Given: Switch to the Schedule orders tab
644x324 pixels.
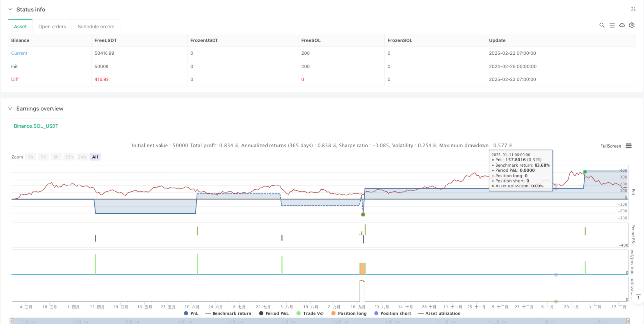Looking at the screenshot, I should click(97, 27).
